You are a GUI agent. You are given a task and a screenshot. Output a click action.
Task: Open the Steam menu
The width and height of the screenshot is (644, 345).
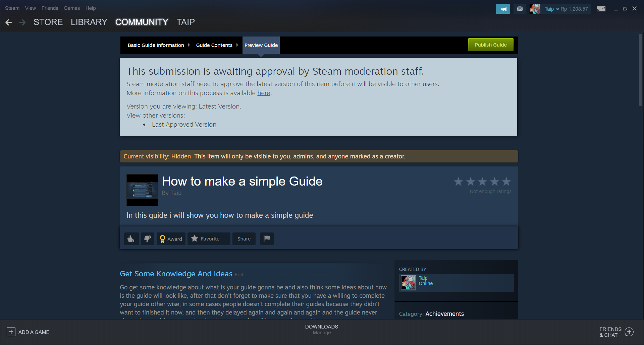tap(12, 8)
